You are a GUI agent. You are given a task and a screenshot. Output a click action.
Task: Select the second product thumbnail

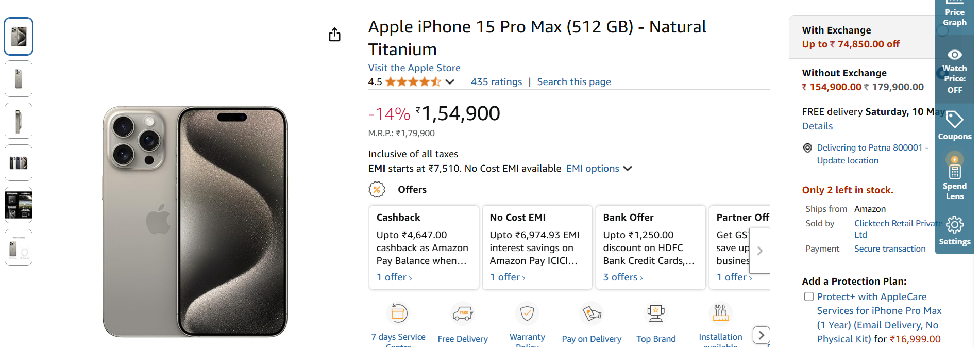(19, 79)
